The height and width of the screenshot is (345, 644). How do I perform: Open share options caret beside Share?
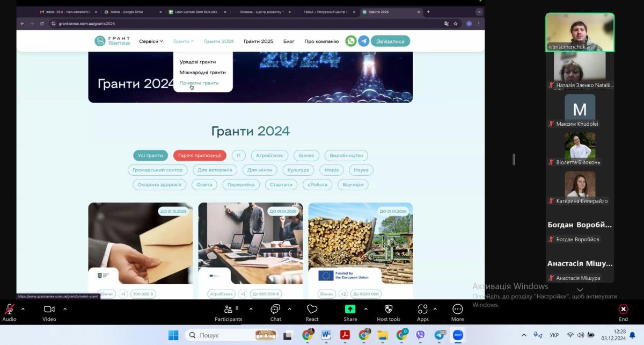click(x=366, y=309)
